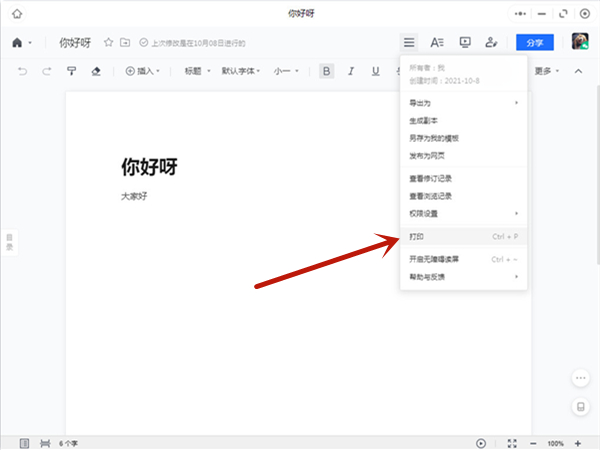
Task: Select 开启无障碍读屏 menu item
Action: coord(463,259)
